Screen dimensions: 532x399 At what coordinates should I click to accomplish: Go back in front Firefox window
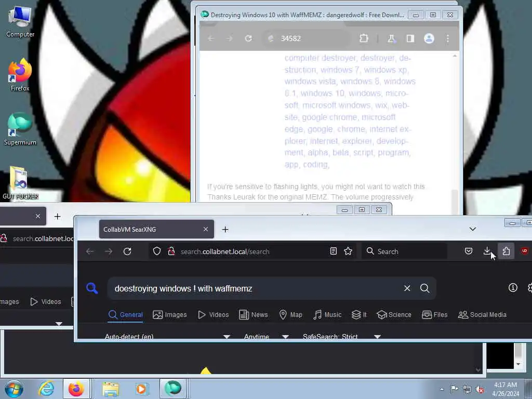[90, 251]
